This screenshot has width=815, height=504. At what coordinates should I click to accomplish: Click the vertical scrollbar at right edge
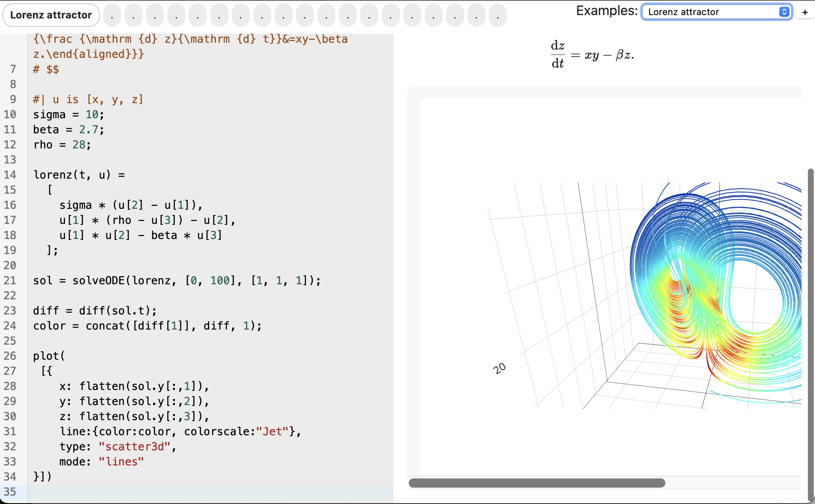[811, 335]
